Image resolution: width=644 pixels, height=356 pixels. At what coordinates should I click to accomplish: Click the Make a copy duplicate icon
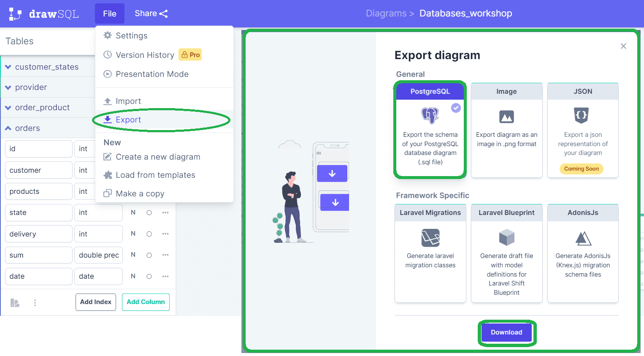[x=108, y=193]
